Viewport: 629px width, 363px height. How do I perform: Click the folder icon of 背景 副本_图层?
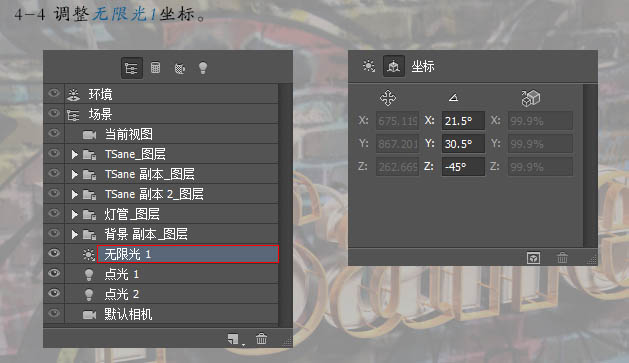coord(89,234)
